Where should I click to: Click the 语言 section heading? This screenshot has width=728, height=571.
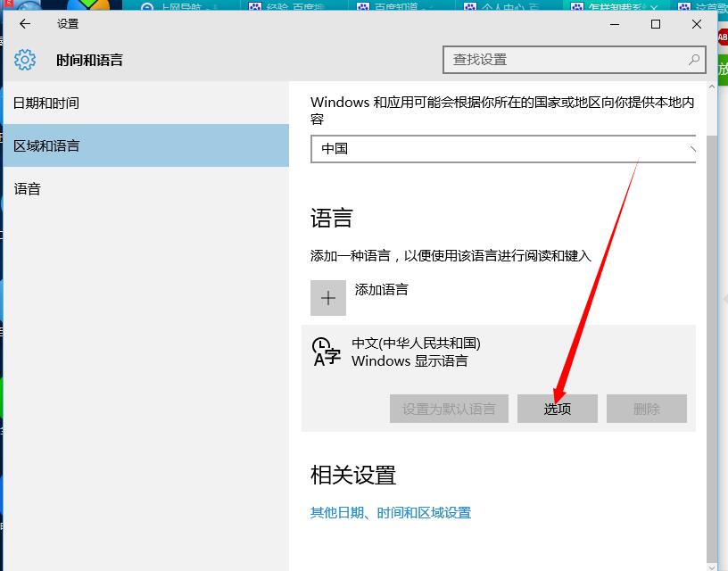[x=332, y=218]
